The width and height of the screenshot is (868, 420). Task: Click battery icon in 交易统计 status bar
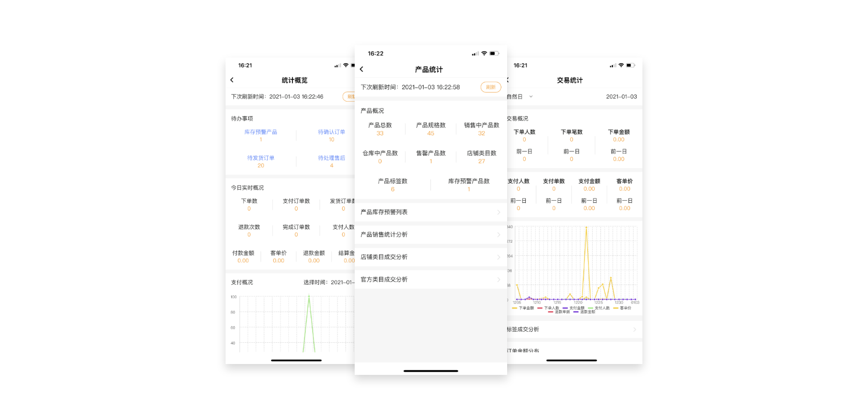(631, 65)
